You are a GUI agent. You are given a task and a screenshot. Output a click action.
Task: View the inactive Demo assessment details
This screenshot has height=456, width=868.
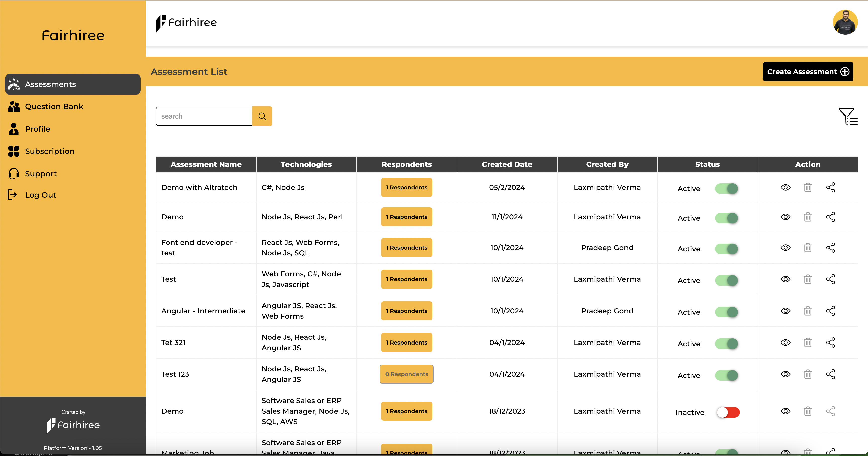tap(785, 411)
